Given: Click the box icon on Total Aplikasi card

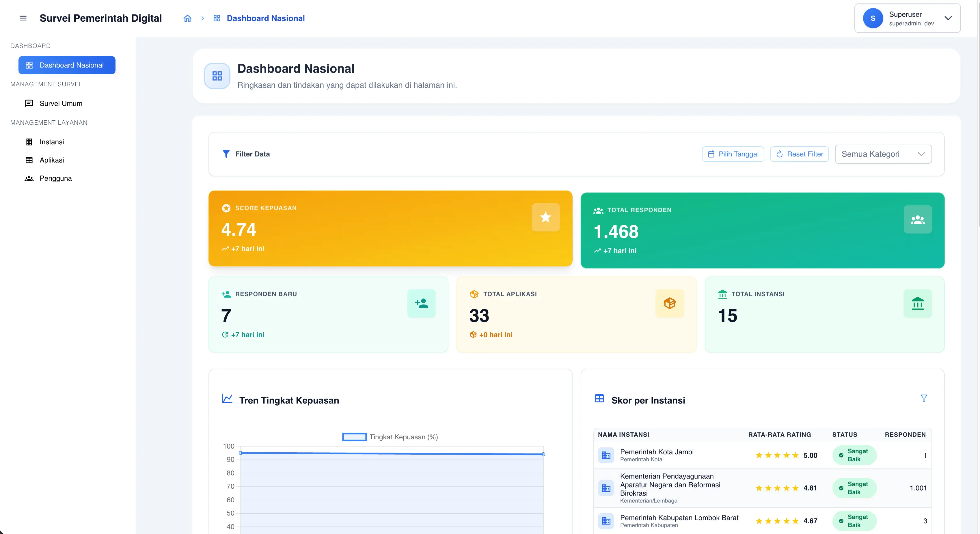Looking at the screenshot, I should coord(669,303).
